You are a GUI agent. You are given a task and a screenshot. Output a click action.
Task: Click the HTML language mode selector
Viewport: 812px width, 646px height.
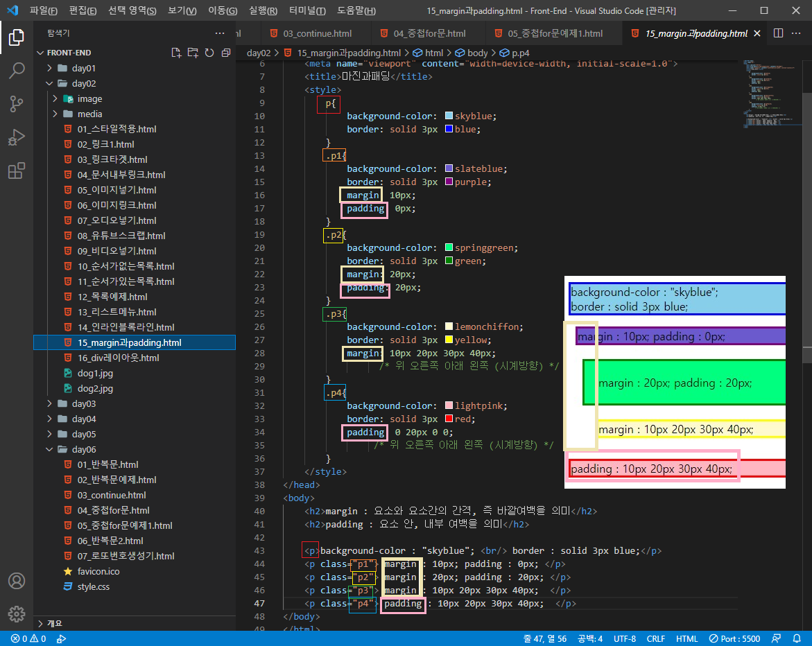tap(686, 639)
